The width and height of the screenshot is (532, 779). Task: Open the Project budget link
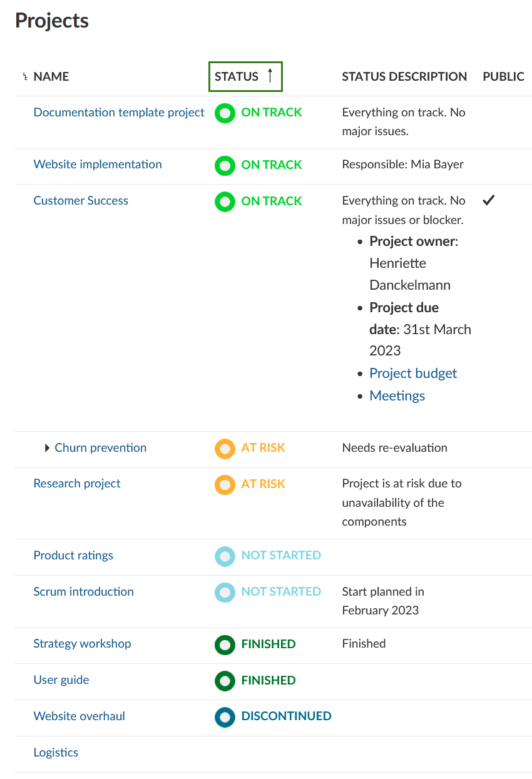413,374
